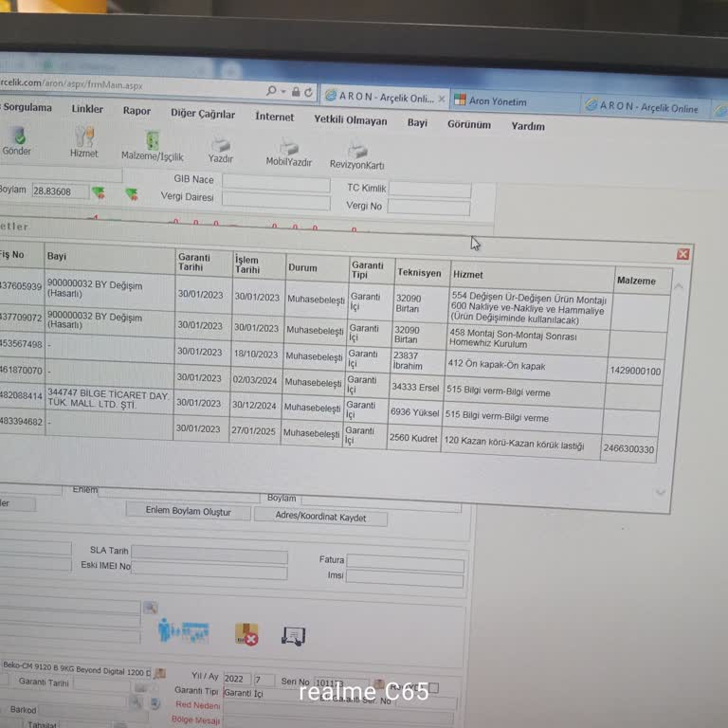
Task: Click the magnifier search icon above people icon
Action: tap(151, 608)
